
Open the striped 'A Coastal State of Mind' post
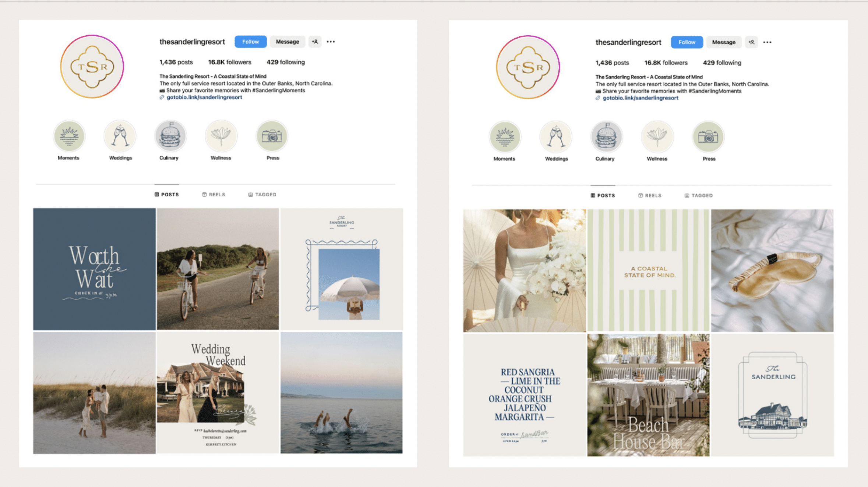[649, 271]
